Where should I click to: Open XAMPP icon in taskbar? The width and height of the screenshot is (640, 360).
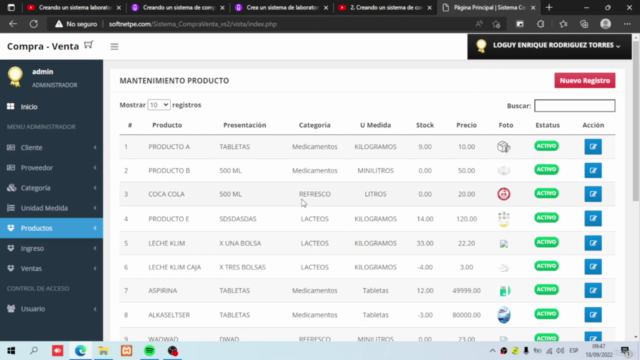(127, 351)
